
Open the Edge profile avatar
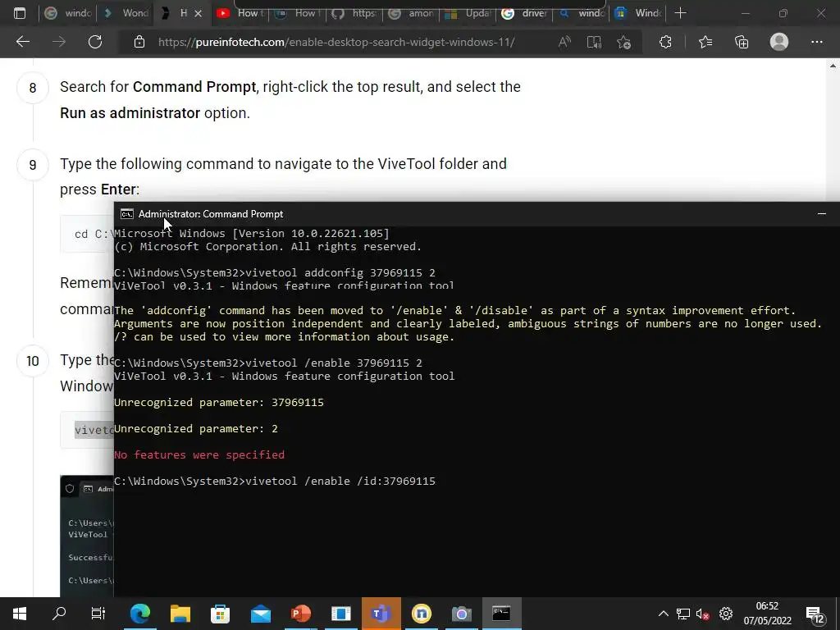coord(779,42)
